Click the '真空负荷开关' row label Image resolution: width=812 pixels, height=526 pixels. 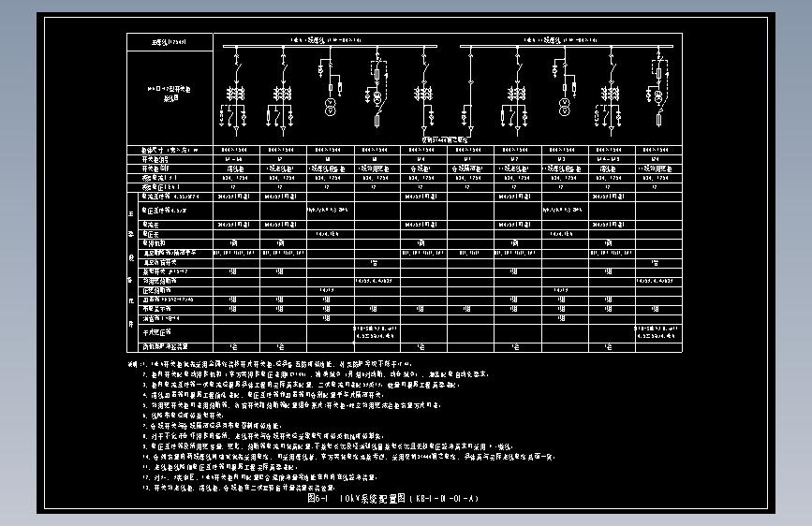coord(160,262)
